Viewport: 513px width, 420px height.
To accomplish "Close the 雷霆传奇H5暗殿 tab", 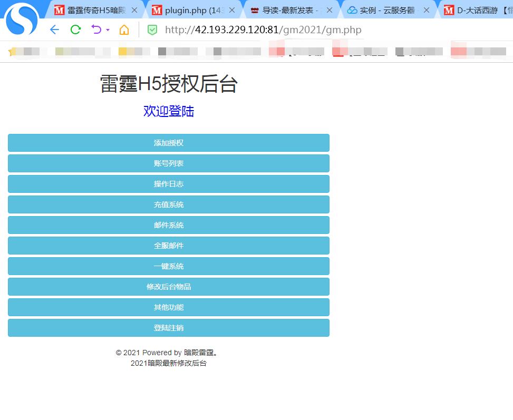I will [x=134, y=10].
